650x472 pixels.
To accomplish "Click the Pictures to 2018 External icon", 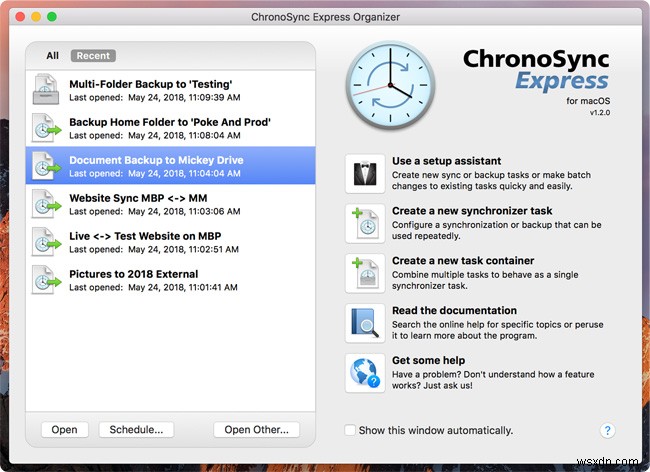I will (46, 280).
